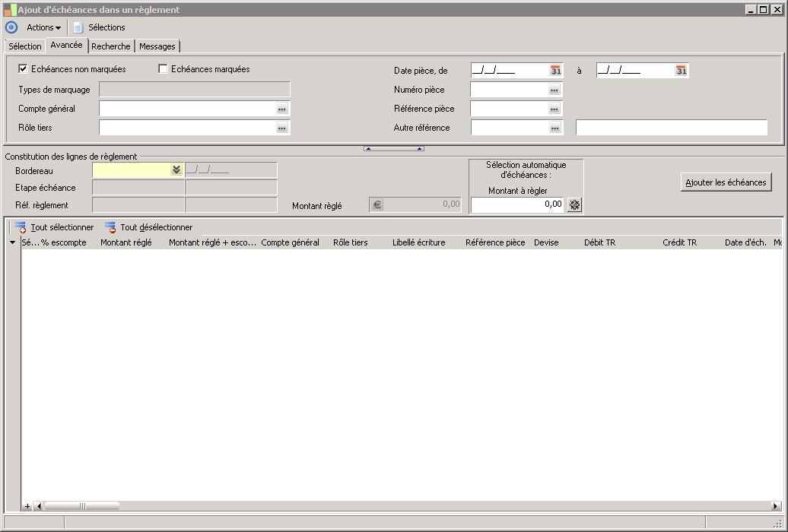
Task: Switch to the Avancée tab
Action: 66,45
